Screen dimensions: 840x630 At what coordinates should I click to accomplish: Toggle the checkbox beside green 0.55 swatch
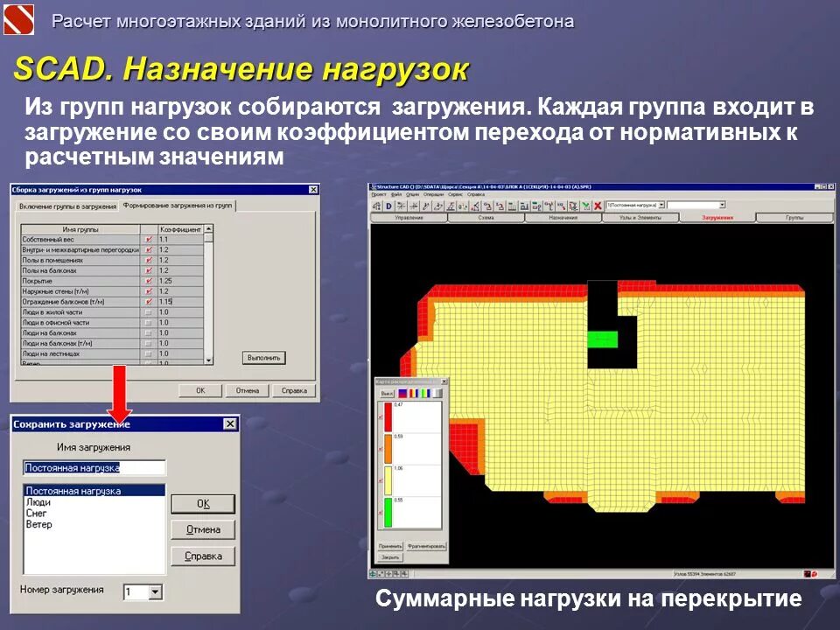(381, 513)
